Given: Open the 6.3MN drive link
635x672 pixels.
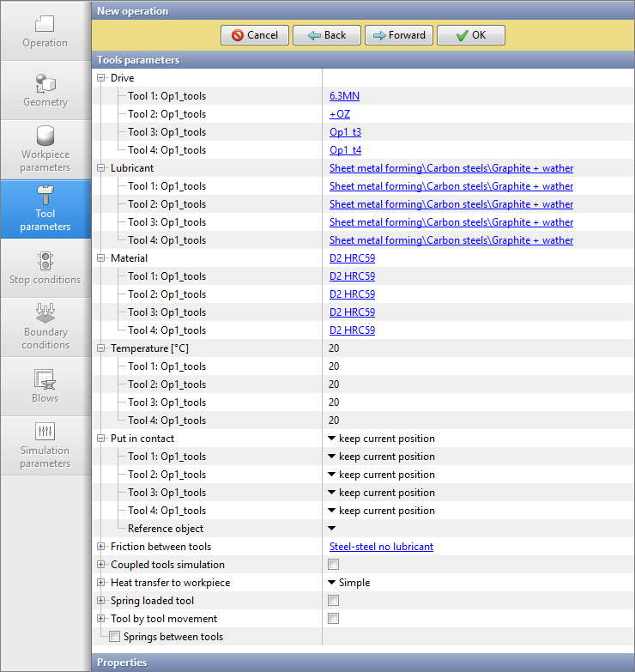Looking at the screenshot, I should 344,96.
